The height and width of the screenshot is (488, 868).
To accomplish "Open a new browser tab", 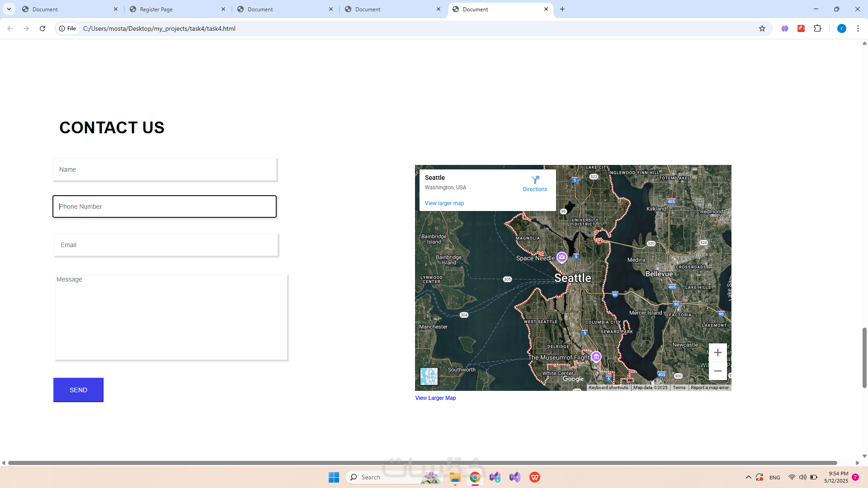I will point(562,9).
